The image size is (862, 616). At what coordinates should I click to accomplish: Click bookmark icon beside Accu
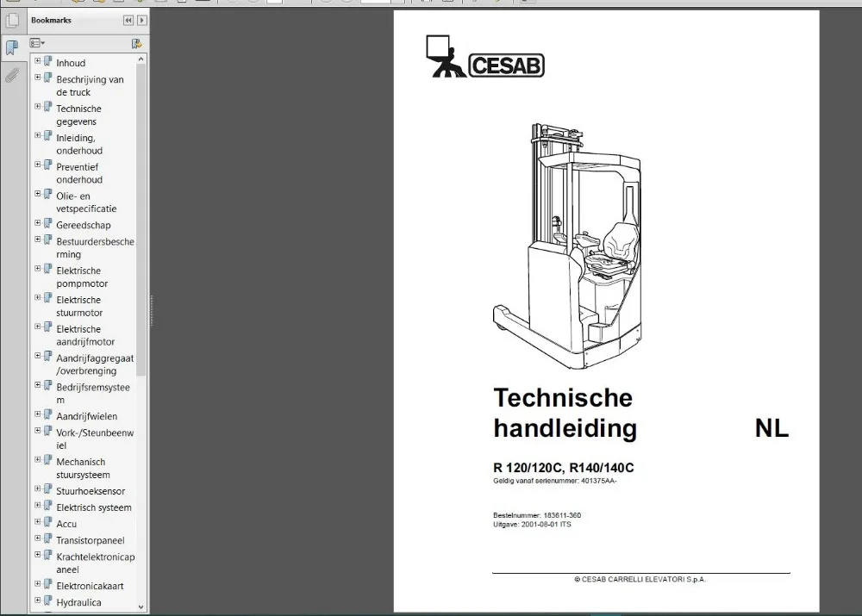pyautogui.click(x=47, y=522)
